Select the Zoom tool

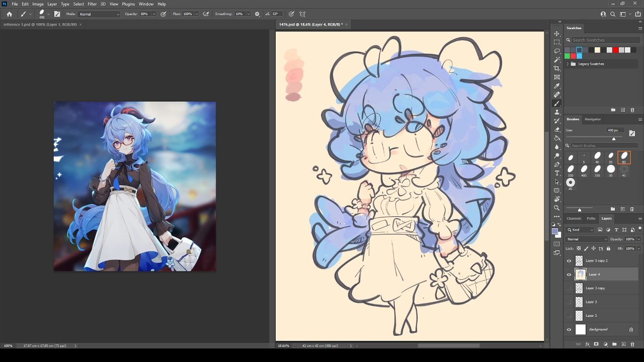pos(557,208)
